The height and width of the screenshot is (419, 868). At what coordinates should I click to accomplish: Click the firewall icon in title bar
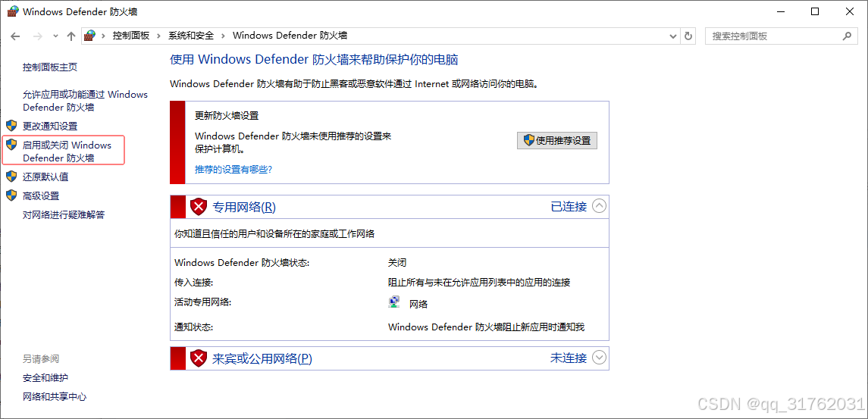(13, 11)
